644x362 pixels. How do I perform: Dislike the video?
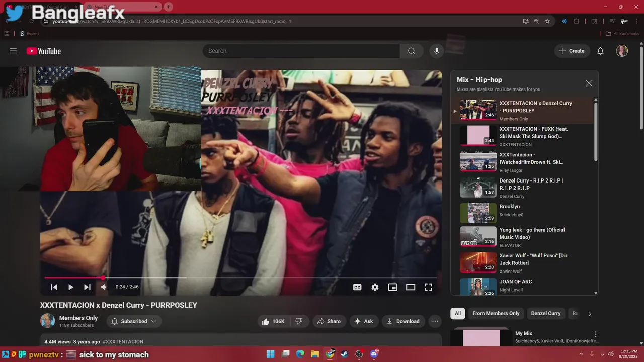[x=299, y=321]
